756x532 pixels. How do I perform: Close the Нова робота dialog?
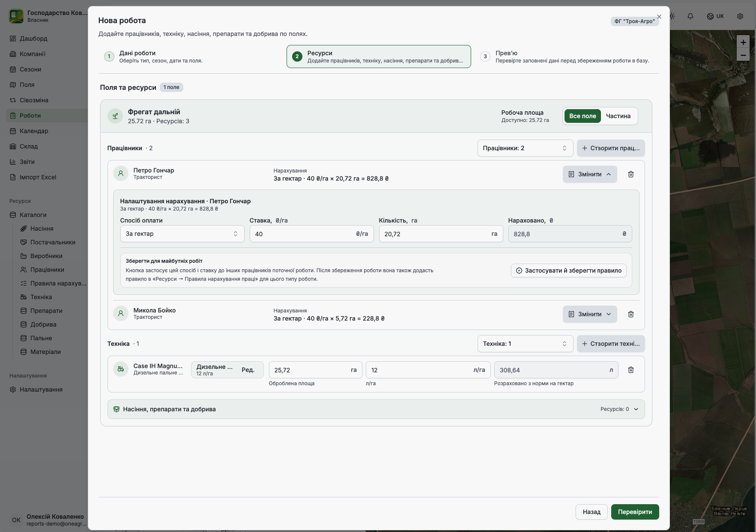tap(659, 17)
